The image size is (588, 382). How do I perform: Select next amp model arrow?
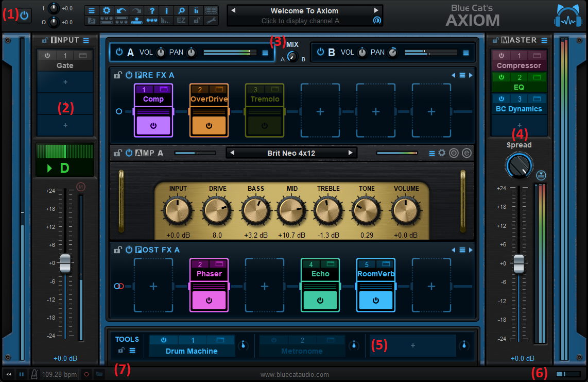tap(350, 153)
